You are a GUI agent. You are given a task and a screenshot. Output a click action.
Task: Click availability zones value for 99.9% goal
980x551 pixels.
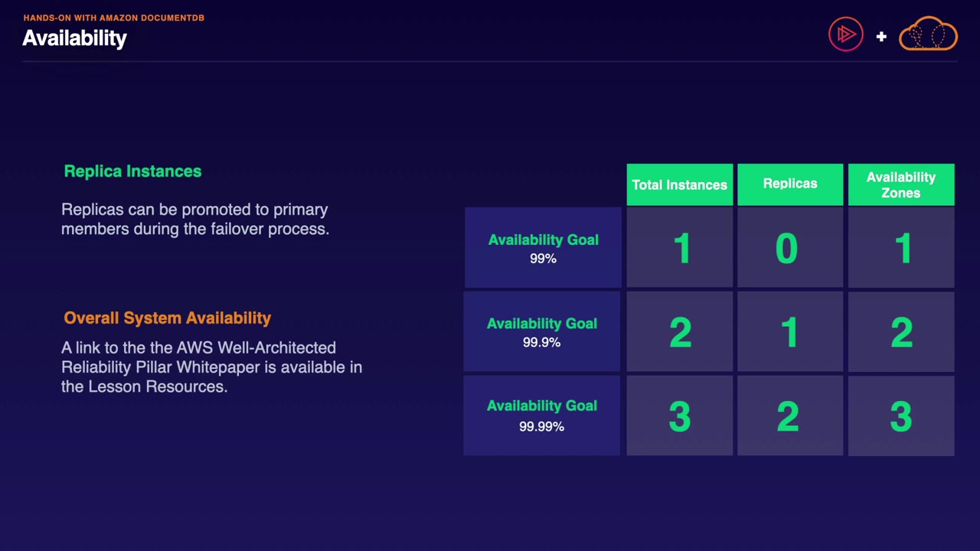[x=901, y=333]
